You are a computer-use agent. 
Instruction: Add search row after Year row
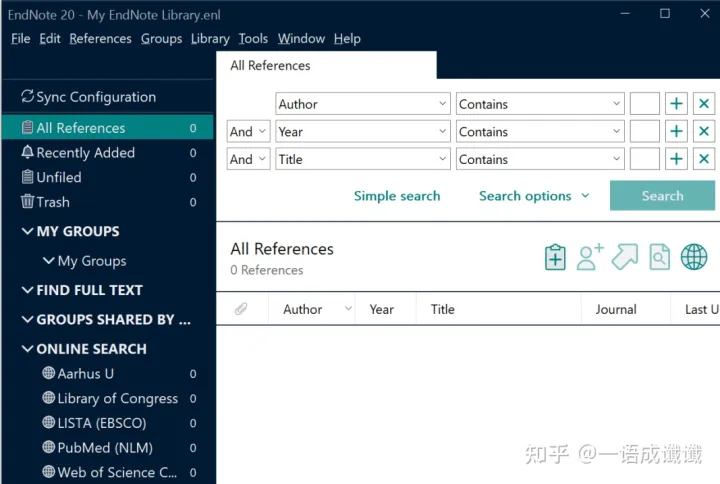tap(676, 131)
